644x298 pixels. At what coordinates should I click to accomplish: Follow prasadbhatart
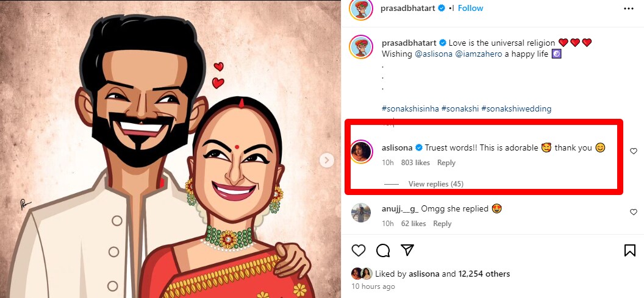470,9
